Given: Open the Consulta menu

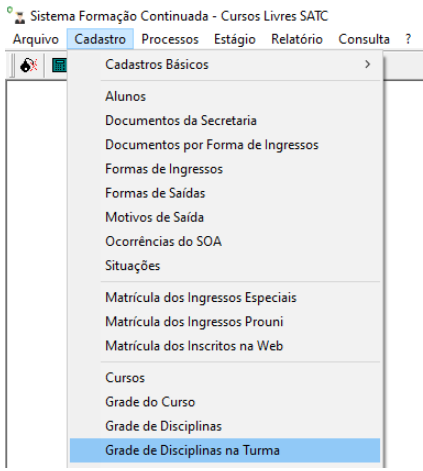Looking at the screenshot, I should click(x=364, y=39).
